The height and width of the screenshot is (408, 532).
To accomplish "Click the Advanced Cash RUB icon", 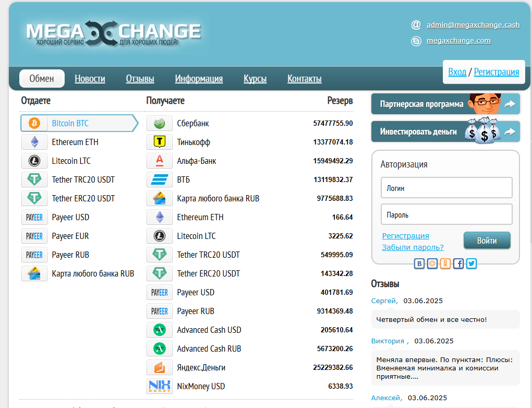I will pos(160,349).
